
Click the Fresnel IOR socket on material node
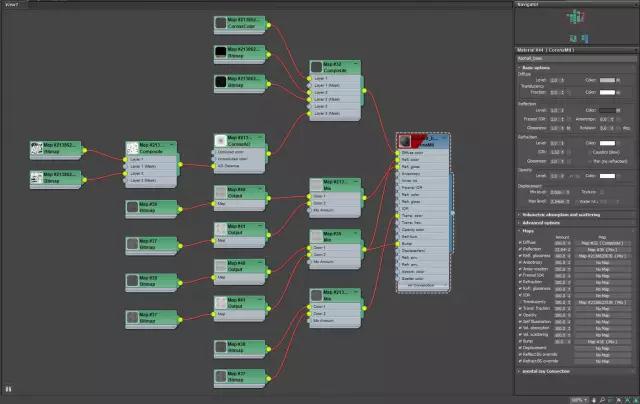[x=397, y=188]
